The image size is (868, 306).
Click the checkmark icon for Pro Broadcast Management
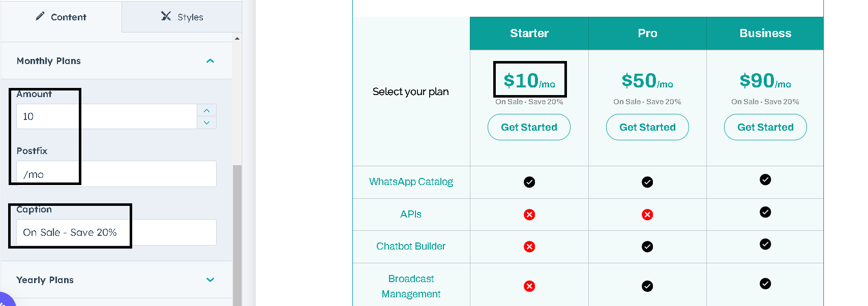647,286
